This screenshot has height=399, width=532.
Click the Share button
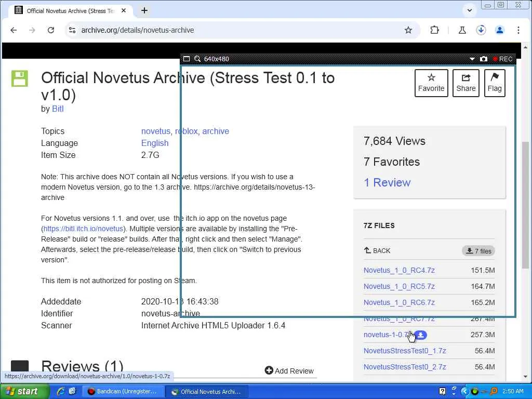[x=466, y=83]
